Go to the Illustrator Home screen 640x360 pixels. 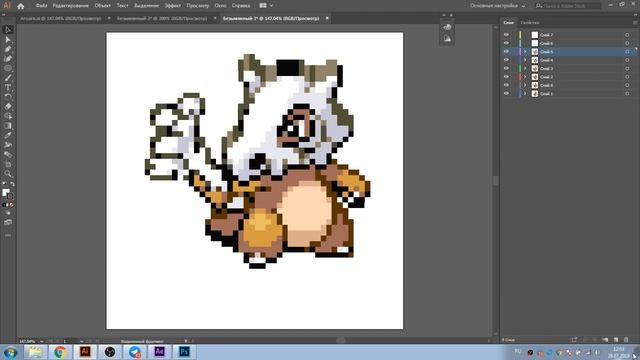[21, 6]
